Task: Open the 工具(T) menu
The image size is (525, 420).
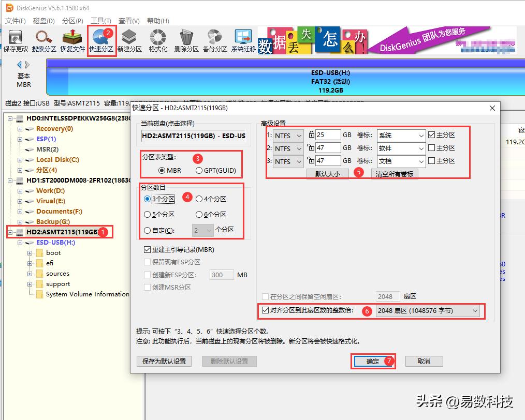Action: click(x=101, y=21)
